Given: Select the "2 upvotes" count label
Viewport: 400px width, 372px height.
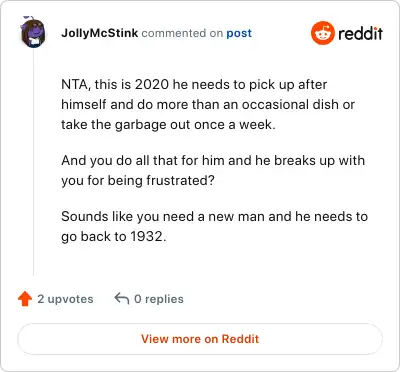Looking at the screenshot, I should pyautogui.click(x=65, y=299).
